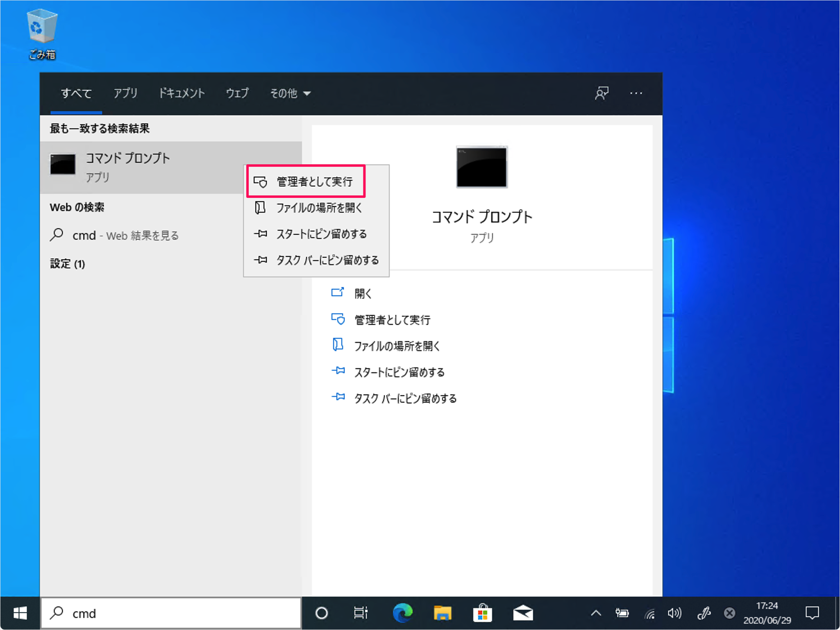The width and height of the screenshot is (840, 630).
Task: Click the shield icon in right pane
Action: pos(338,319)
